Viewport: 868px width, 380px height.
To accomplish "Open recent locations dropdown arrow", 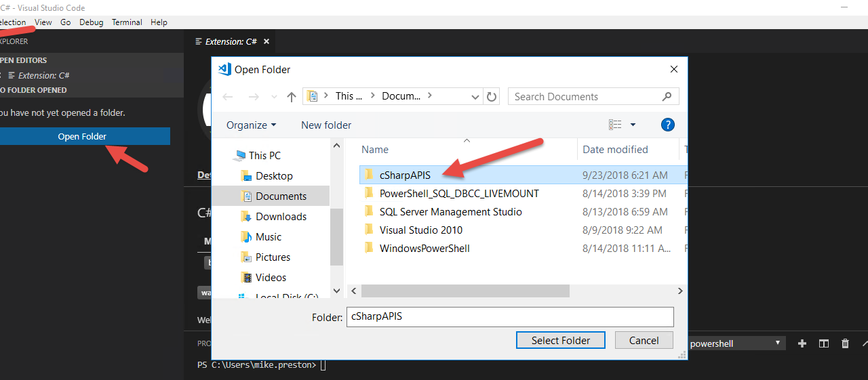I will [x=275, y=97].
